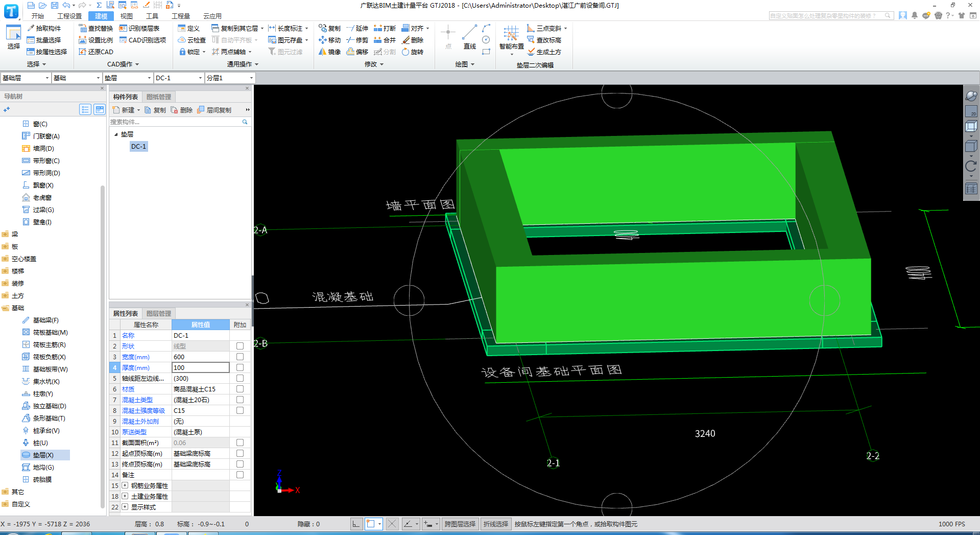
Task: Click the 选择 select tool large icon
Action: [x=13, y=37]
